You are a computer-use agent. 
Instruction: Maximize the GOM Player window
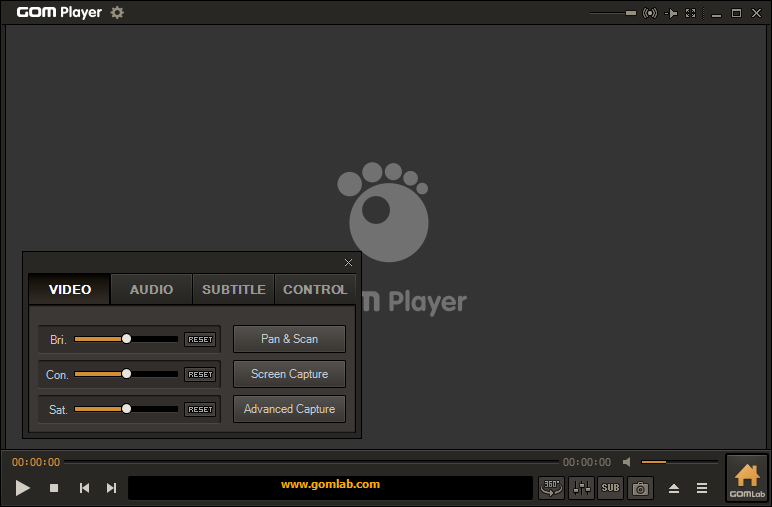tap(736, 13)
